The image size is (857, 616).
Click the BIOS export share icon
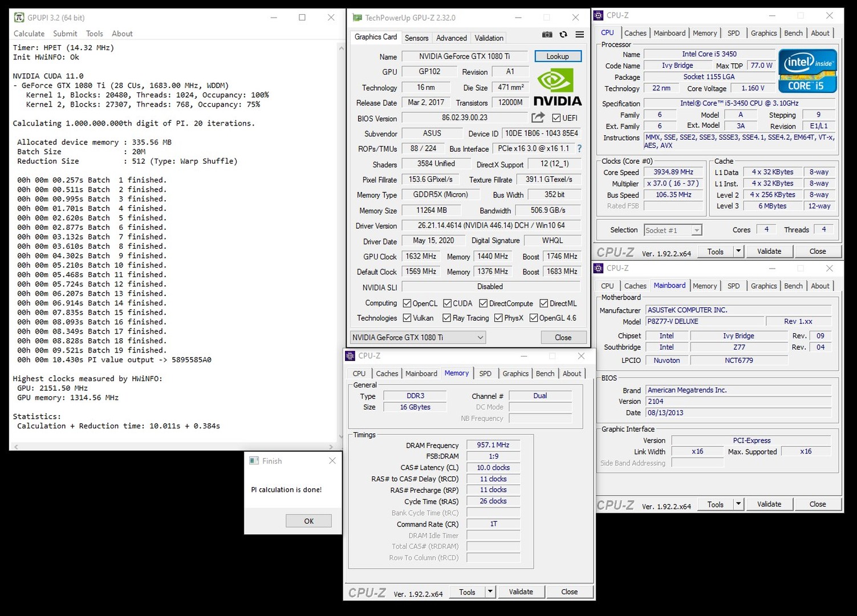[x=538, y=117]
